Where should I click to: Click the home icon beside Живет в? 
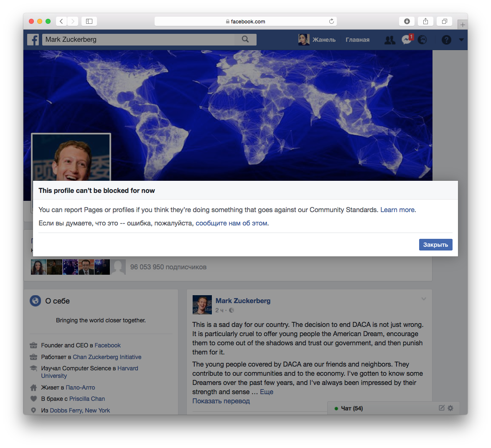point(33,387)
